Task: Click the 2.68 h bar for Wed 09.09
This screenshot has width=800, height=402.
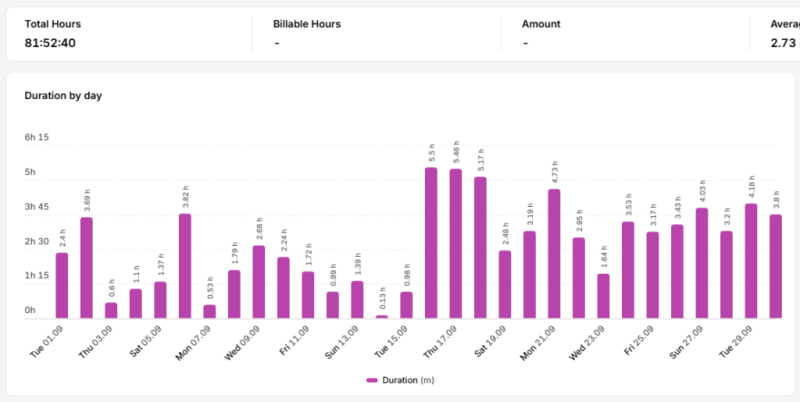Action: (x=259, y=282)
